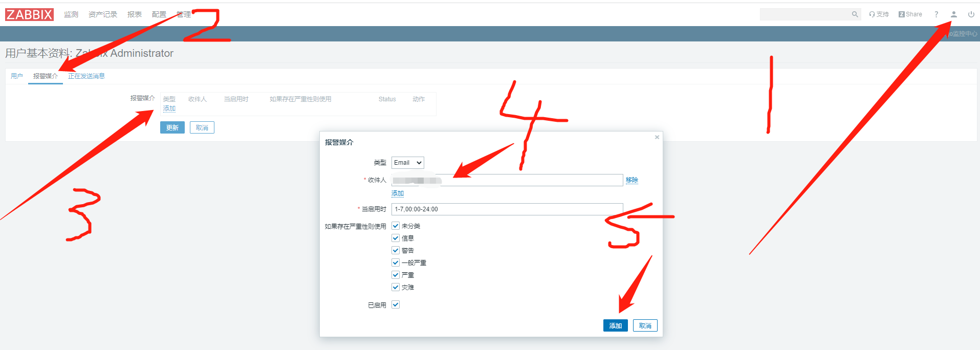Open the user profile icon
980x350 pixels.
point(954,14)
